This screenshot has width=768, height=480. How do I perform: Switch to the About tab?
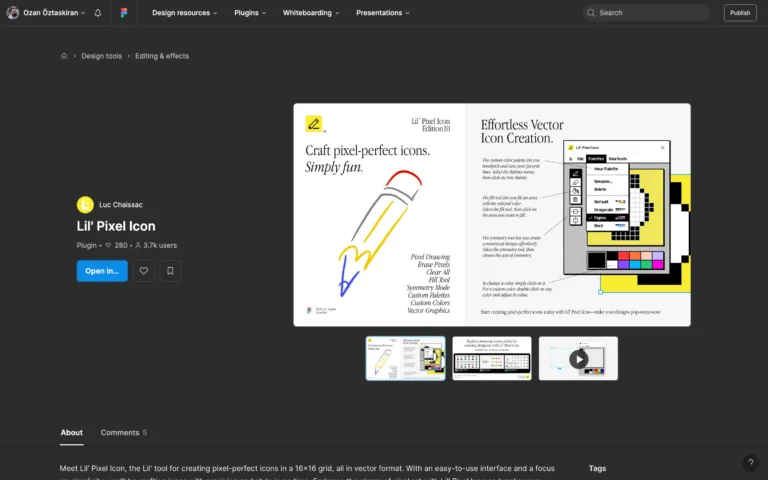pyautogui.click(x=72, y=432)
